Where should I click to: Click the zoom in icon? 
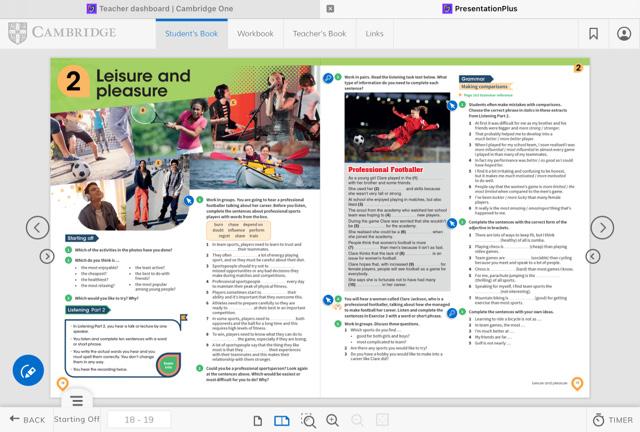click(x=333, y=420)
